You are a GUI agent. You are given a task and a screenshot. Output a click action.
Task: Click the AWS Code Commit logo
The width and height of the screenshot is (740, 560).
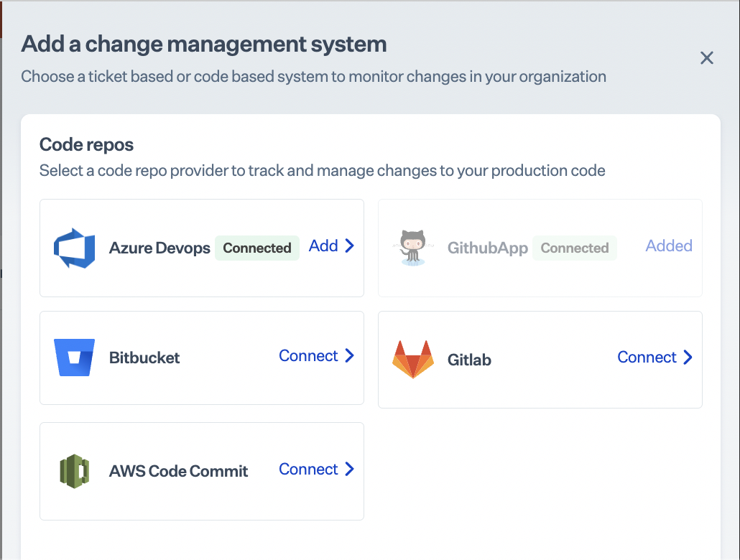(74, 471)
